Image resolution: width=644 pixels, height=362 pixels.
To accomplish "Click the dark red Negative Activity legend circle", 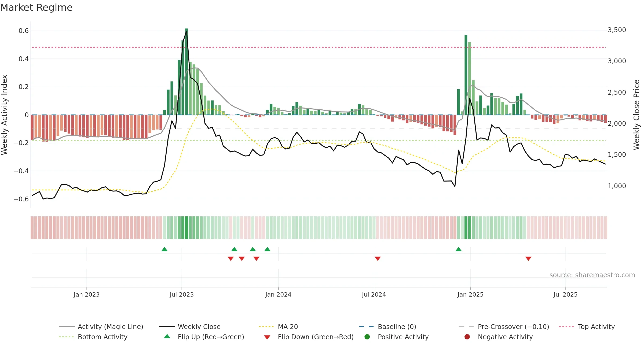I will coord(467,337).
